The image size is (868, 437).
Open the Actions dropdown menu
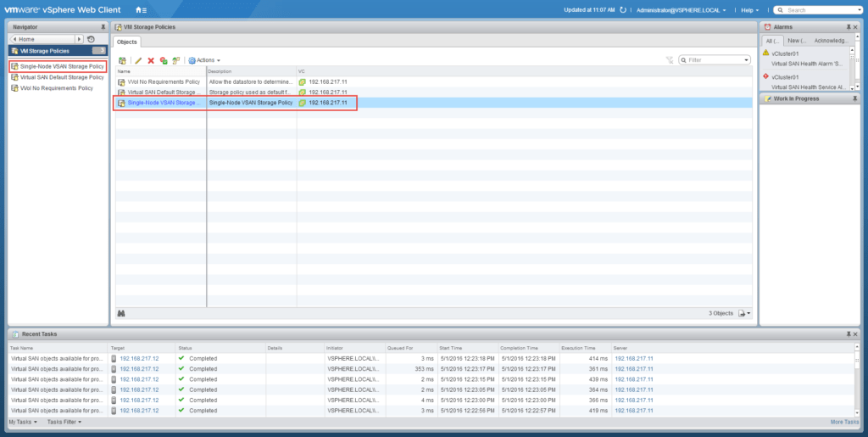[204, 59]
